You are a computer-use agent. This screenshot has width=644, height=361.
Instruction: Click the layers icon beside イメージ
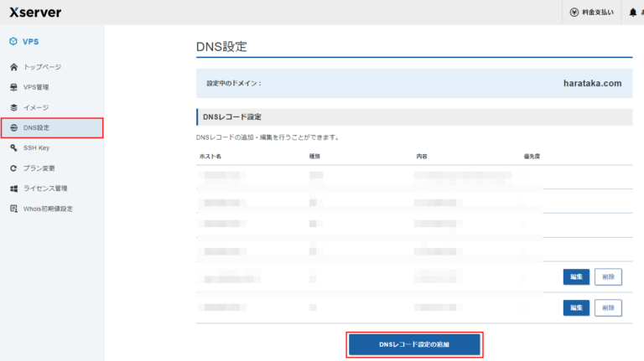pos(13,107)
